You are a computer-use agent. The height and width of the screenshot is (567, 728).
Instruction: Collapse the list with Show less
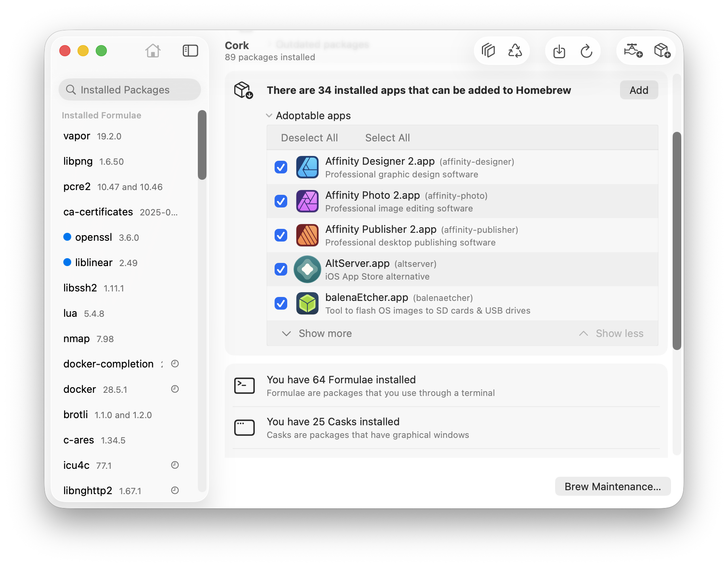pos(612,333)
